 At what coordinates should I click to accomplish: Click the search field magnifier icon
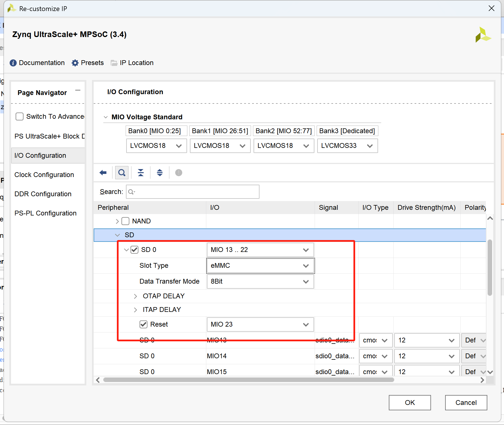click(131, 192)
